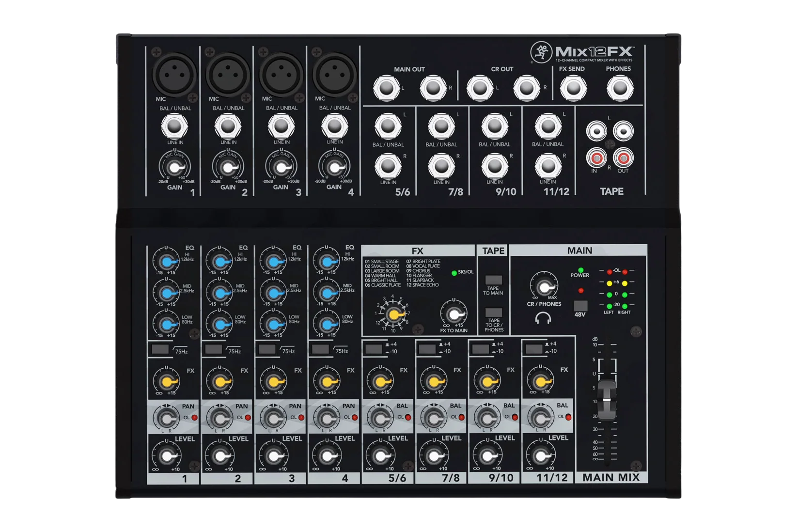Screen dimensions: 798x532
Task: Click the channel 9/10 FX send knob
Action: pyautogui.click(x=487, y=381)
